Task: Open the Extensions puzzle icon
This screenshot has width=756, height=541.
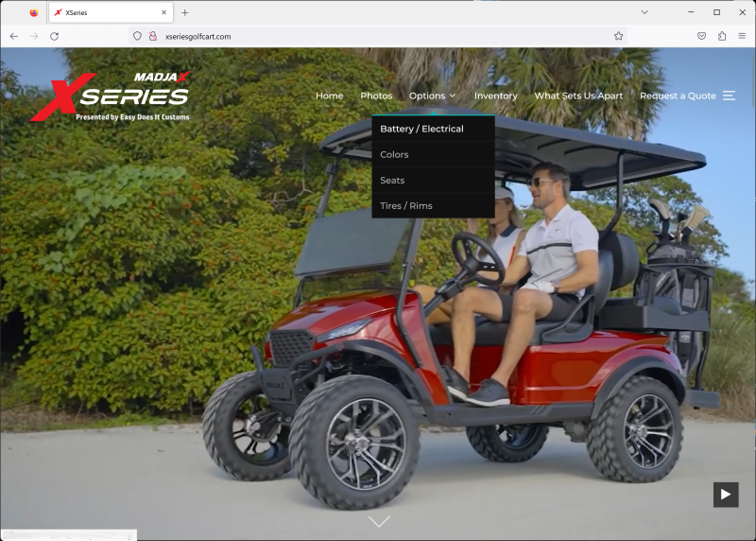Action: tap(722, 36)
